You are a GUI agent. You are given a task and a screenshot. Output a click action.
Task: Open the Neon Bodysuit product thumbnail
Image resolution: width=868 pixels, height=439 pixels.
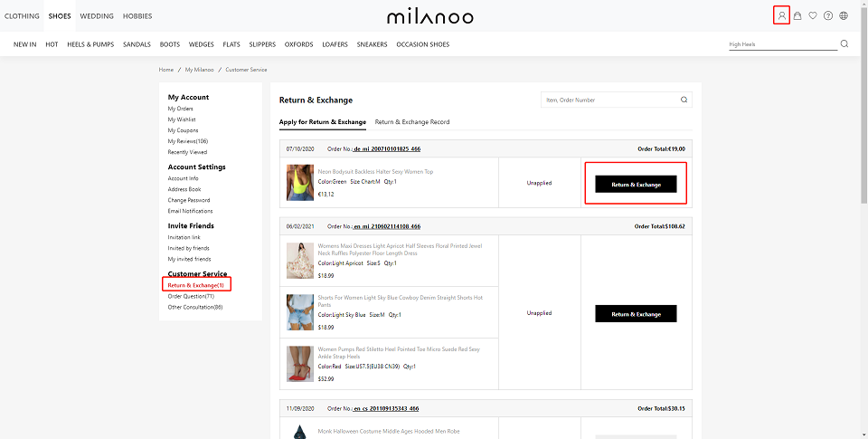click(x=300, y=182)
